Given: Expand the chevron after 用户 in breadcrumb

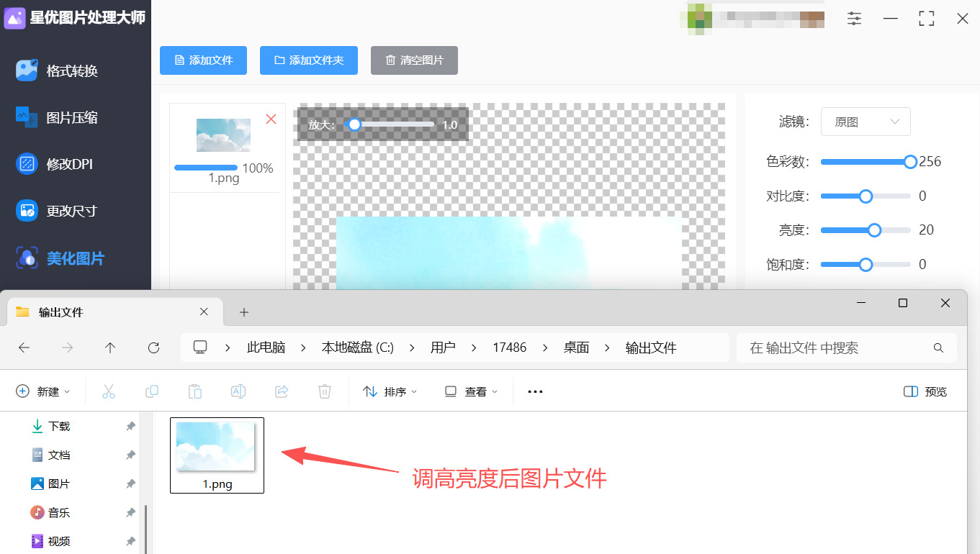Looking at the screenshot, I should tap(474, 348).
